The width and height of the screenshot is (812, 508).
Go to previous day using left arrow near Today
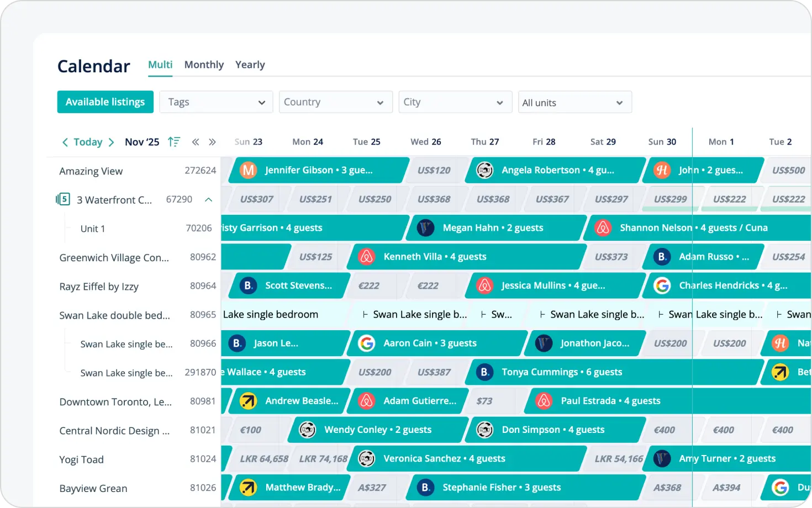(x=65, y=142)
